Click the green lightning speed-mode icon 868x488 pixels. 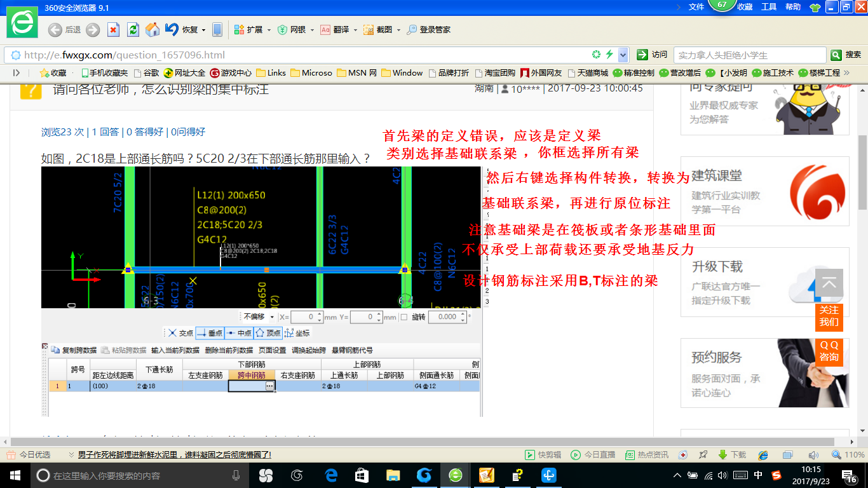point(609,55)
